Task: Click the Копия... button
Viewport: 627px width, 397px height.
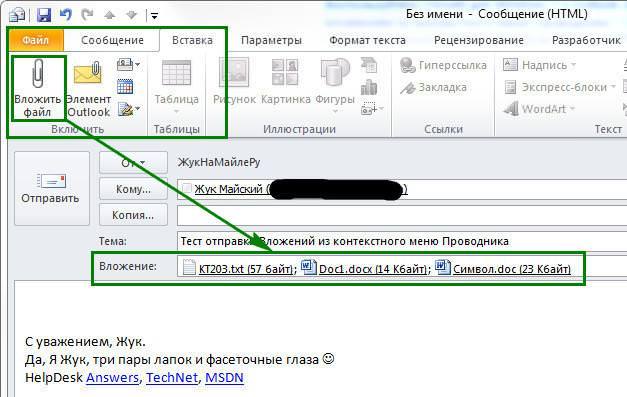Action: coord(133,215)
